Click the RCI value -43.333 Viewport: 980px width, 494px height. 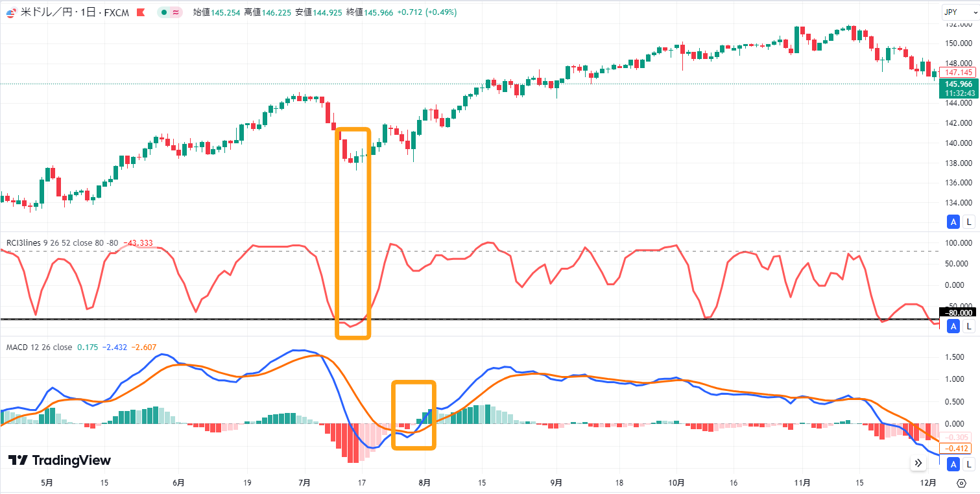pos(137,242)
